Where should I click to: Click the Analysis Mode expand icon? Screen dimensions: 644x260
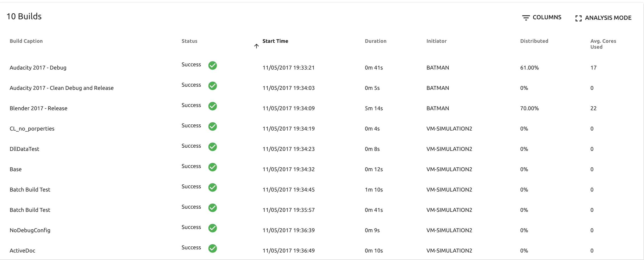point(578,18)
